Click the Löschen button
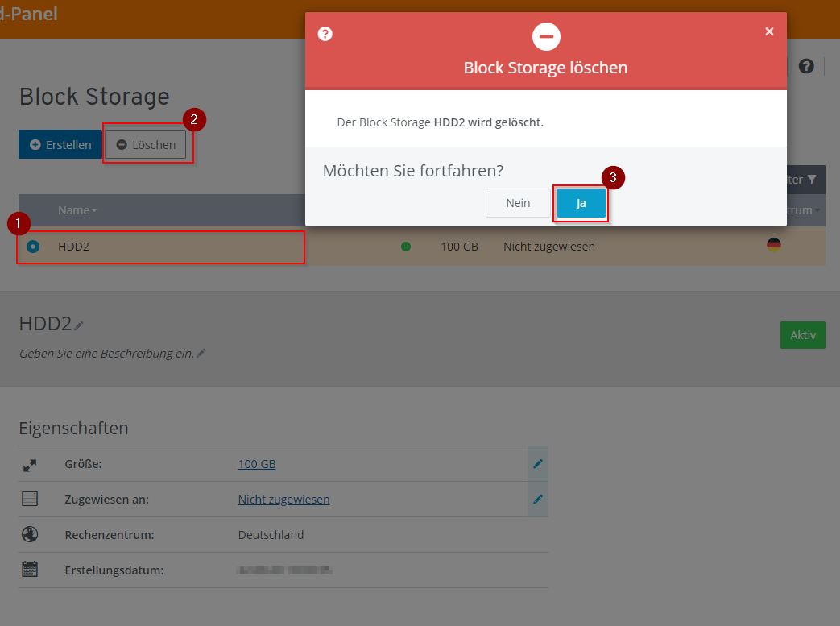 point(146,145)
